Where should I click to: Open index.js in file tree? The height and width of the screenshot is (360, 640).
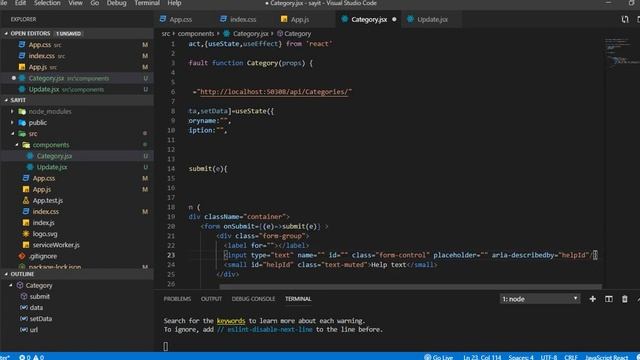(x=43, y=223)
